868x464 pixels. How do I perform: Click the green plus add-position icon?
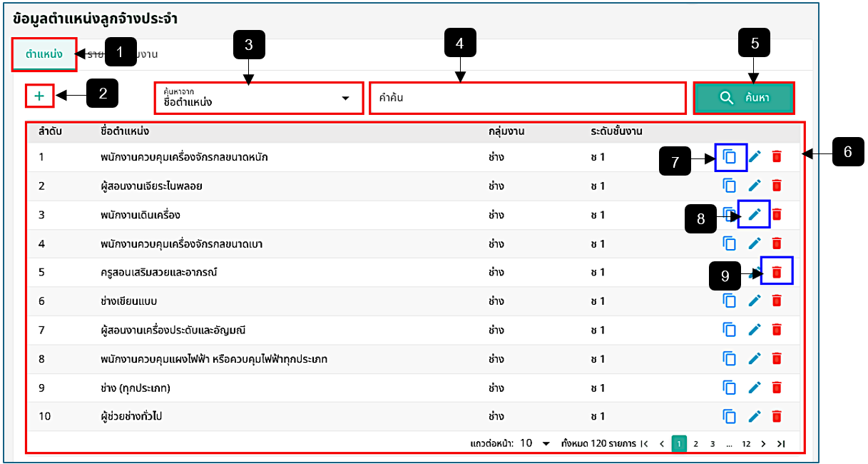(x=39, y=96)
